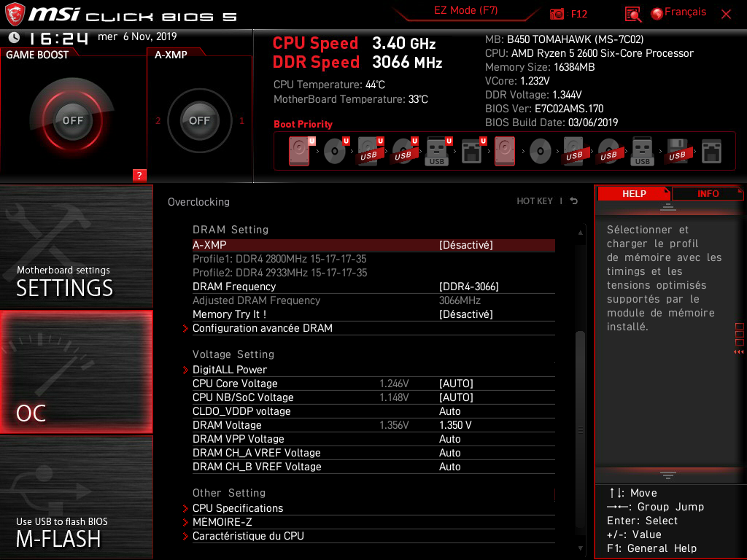Switch to EZ Mode (F7)
The image size is (747, 560).
click(465, 10)
